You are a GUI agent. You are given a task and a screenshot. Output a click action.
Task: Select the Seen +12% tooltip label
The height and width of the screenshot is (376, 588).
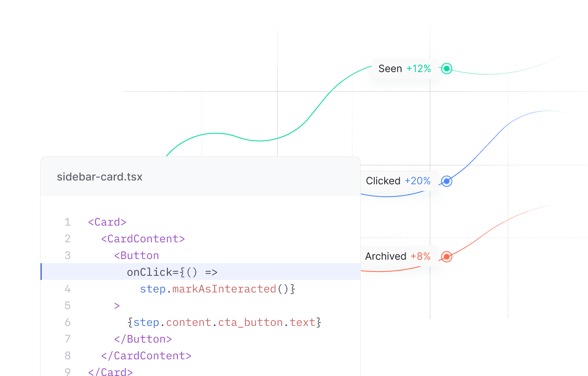[404, 69]
